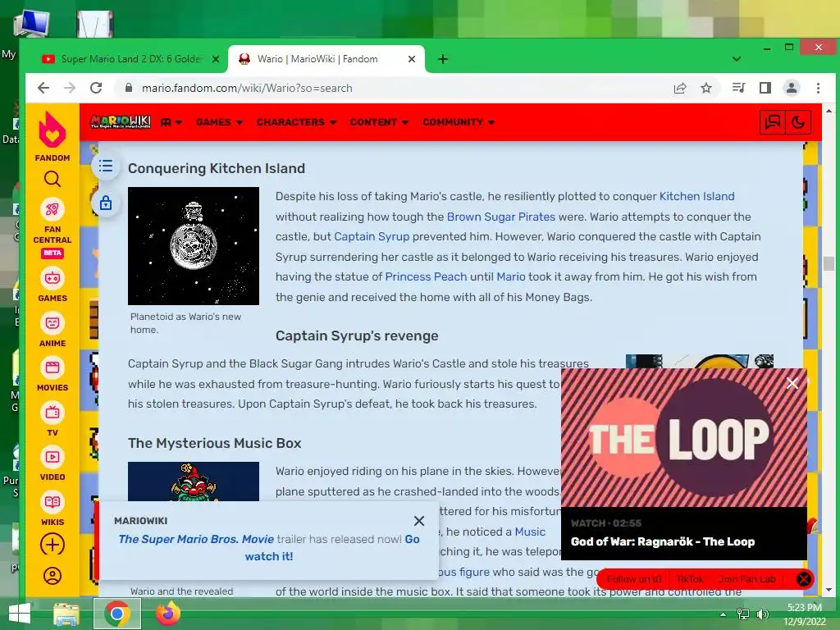Show hidden system tray icons arrow
This screenshot has width=840, height=630.
click(723, 614)
